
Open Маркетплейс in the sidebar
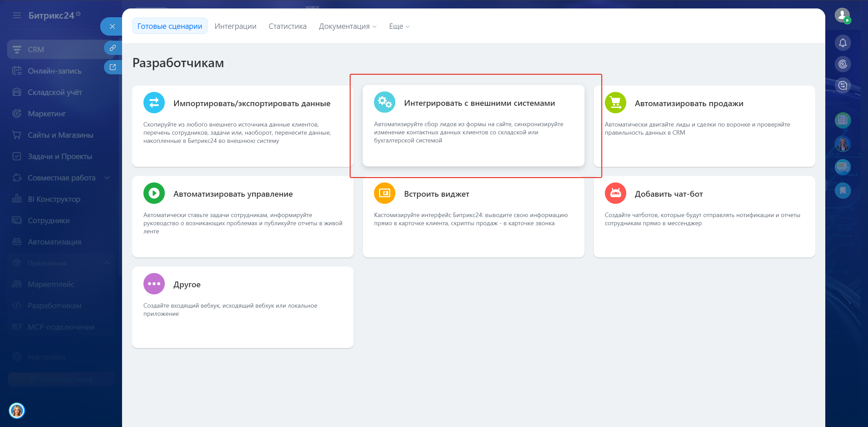61,284
